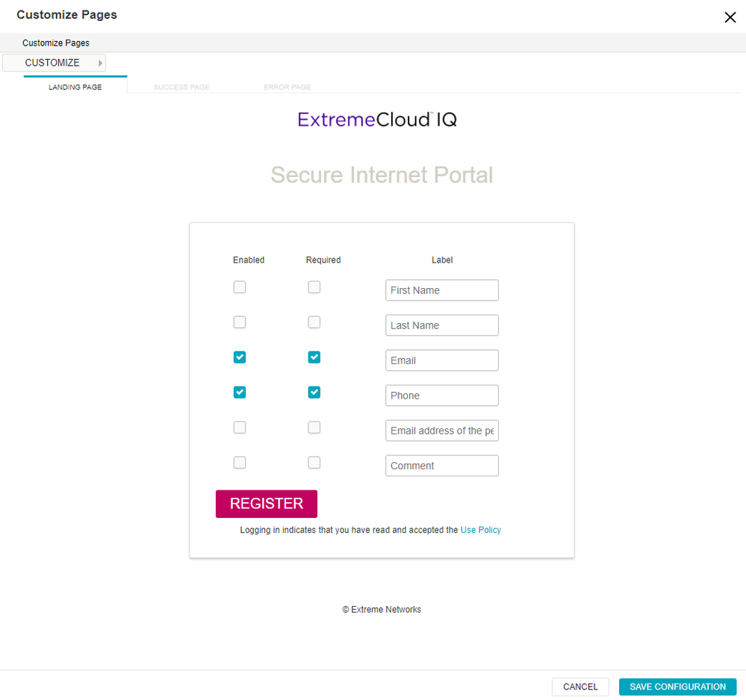746x700 pixels.
Task: Disable the Email field checkbox
Action: click(240, 357)
